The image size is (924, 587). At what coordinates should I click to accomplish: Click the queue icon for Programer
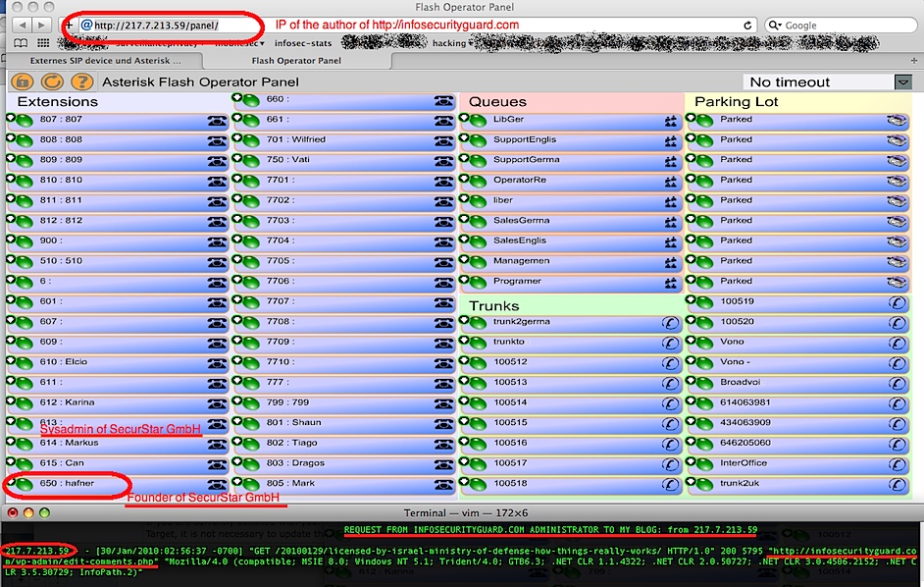(671, 283)
